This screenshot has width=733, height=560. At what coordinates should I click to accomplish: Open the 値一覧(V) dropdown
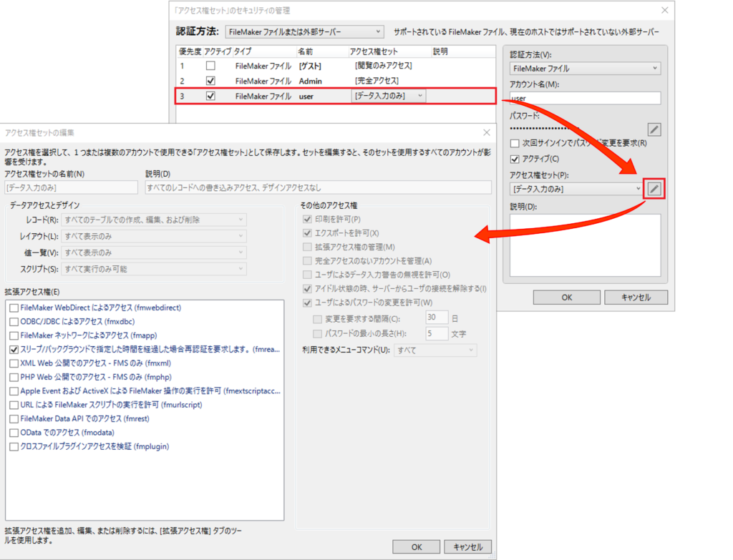click(154, 252)
